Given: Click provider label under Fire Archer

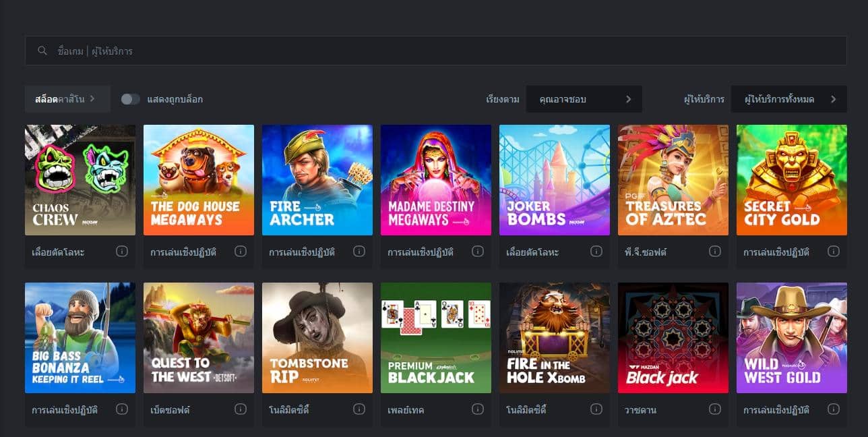Looking at the screenshot, I should (302, 252).
